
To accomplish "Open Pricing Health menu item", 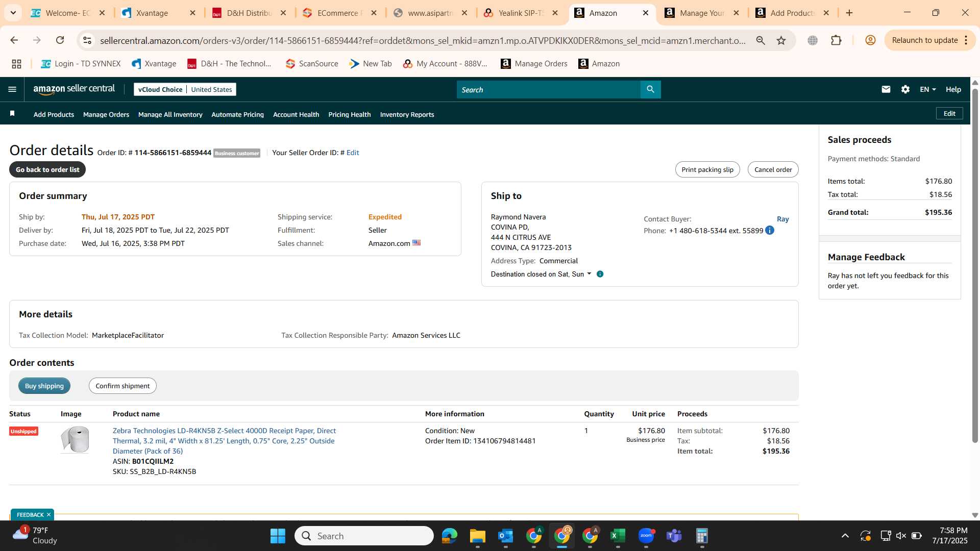I will [350, 114].
